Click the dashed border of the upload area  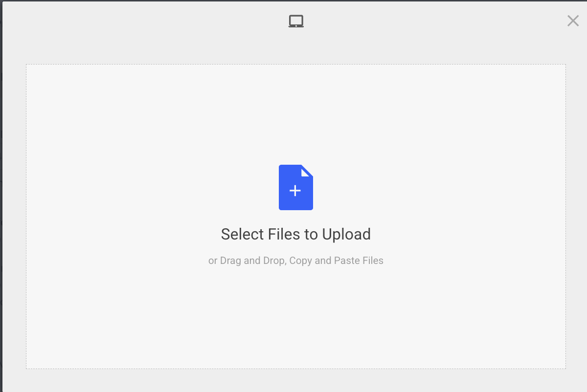296,64
